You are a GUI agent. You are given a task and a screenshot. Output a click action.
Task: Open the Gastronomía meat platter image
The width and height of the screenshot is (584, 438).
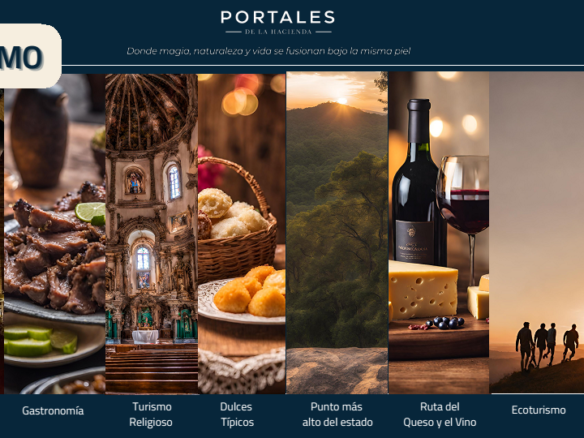(x=54, y=234)
